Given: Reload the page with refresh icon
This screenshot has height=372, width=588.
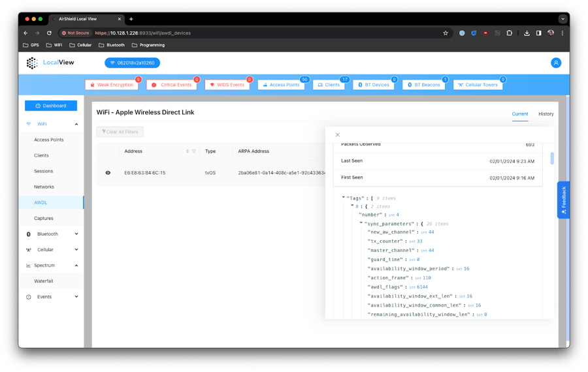Looking at the screenshot, I should click(x=49, y=33).
